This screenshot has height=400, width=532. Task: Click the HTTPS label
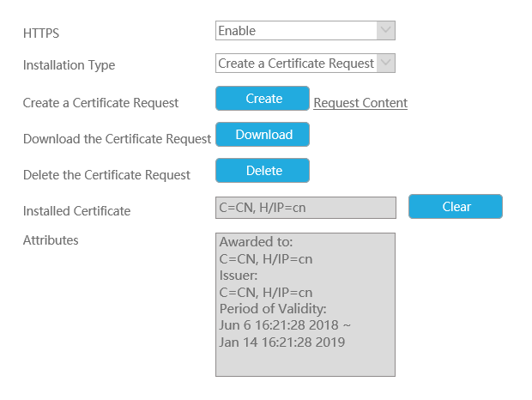pyautogui.click(x=41, y=33)
